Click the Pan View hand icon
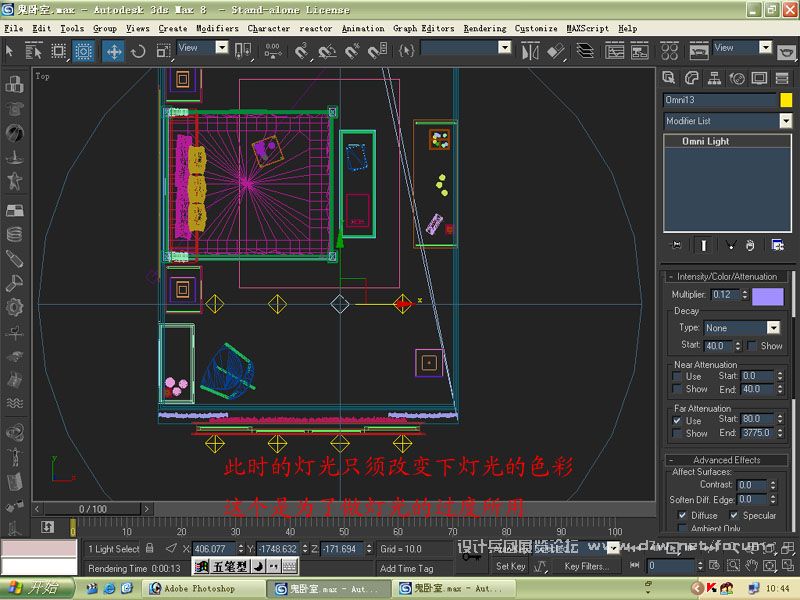This screenshot has height=600, width=800. pos(752,565)
